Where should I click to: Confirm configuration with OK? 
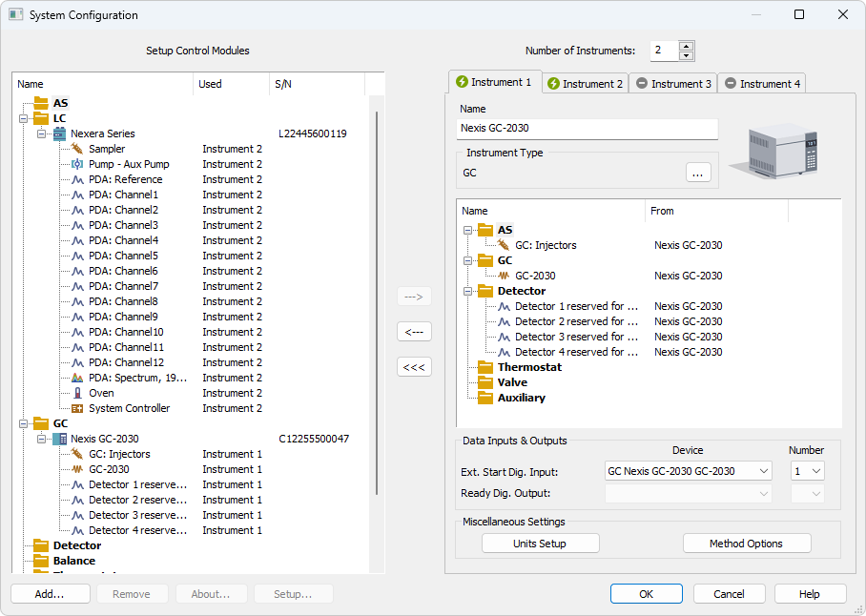[x=647, y=594]
